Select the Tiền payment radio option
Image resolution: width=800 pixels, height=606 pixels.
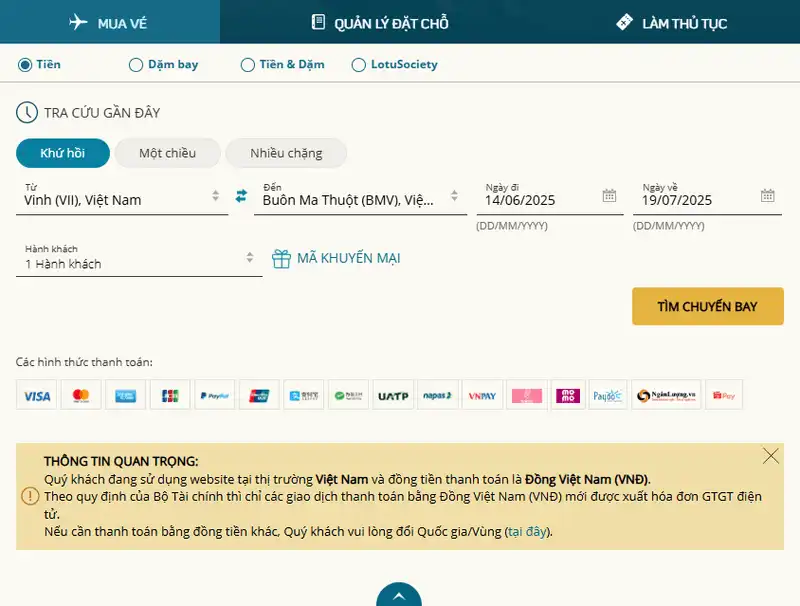click(25, 65)
